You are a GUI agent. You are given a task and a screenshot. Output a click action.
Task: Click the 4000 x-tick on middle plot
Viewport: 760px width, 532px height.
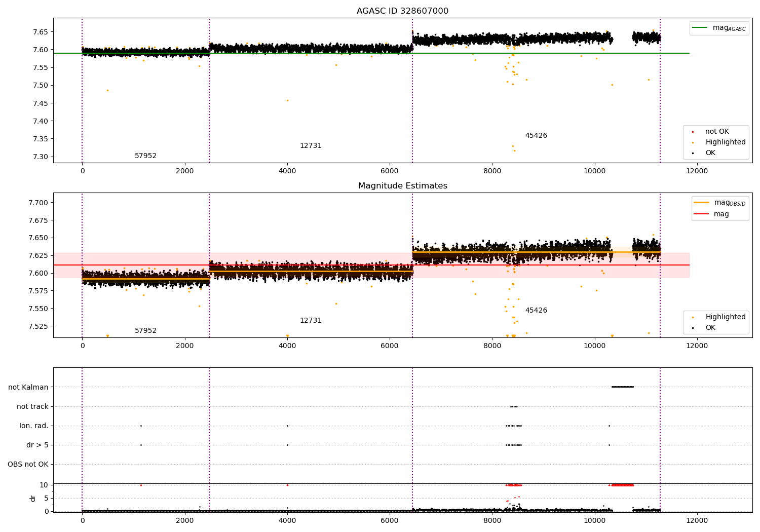pos(287,346)
